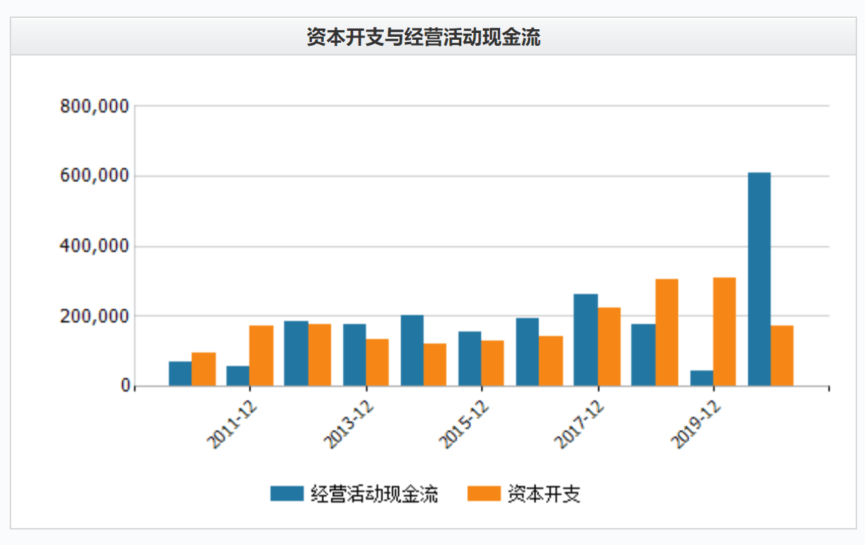The height and width of the screenshot is (545, 865).
Task: Click the 2013-12 axis label
Action: tap(348, 424)
